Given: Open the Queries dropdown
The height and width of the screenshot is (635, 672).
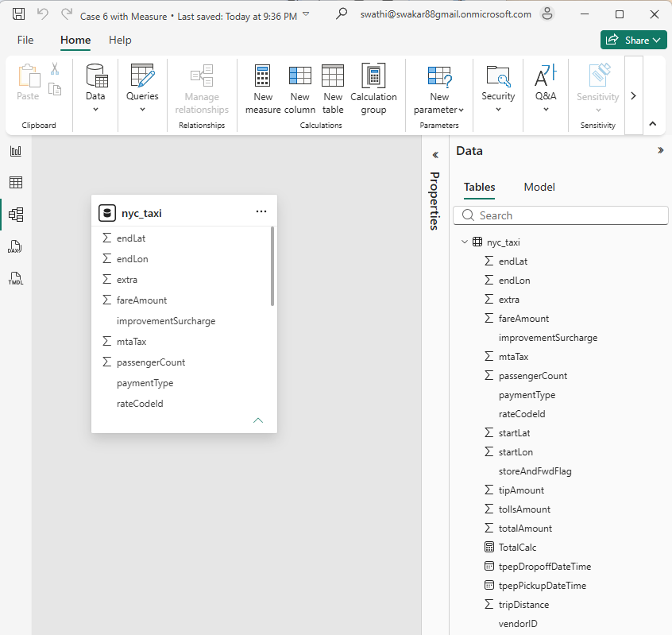Looking at the screenshot, I should click(x=142, y=88).
